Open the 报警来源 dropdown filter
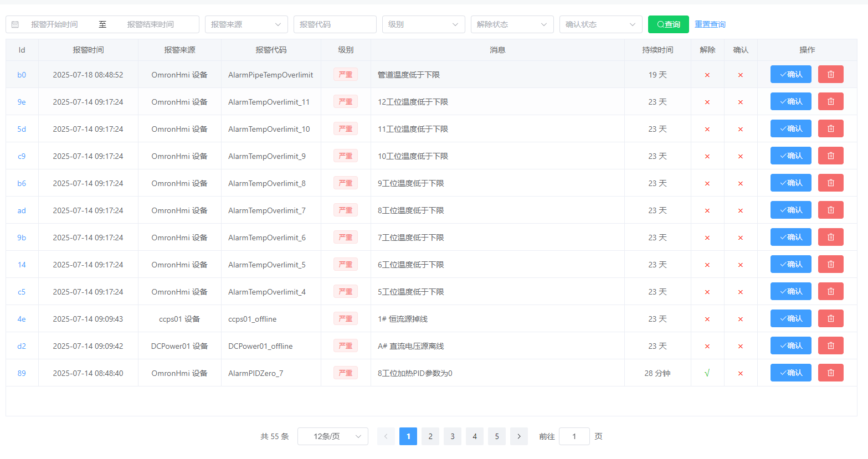868x459 pixels. 246,24
